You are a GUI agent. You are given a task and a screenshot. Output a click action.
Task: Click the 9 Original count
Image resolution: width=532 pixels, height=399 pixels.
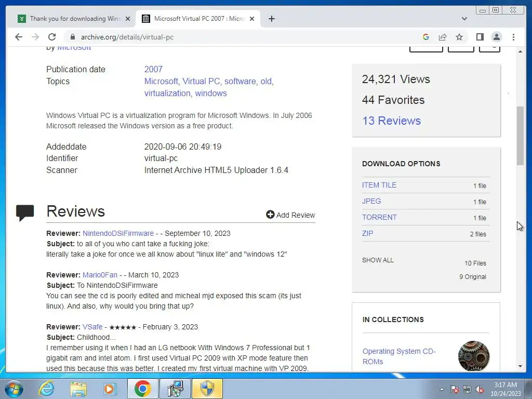click(473, 277)
